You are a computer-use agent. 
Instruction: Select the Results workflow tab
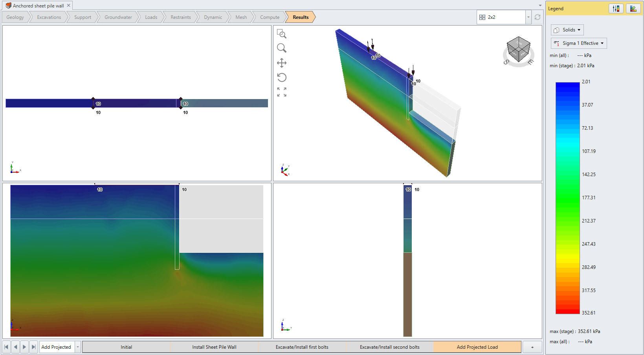(301, 17)
